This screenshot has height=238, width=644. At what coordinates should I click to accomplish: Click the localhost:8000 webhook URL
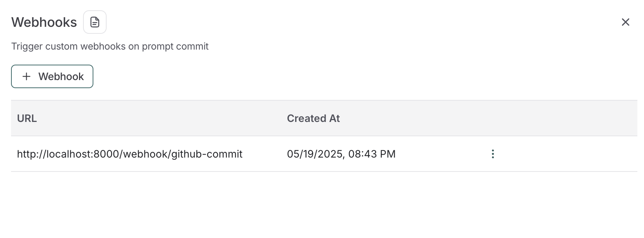[x=129, y=154]
